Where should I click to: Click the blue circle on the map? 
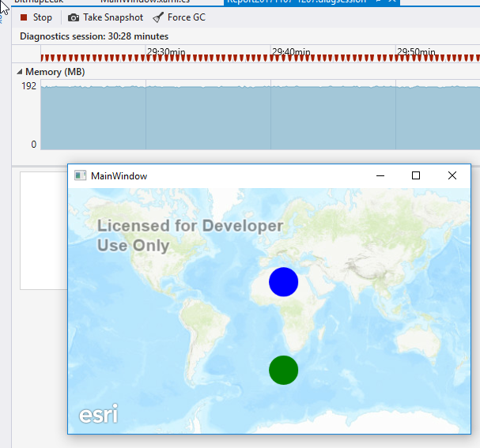point(283,282)
